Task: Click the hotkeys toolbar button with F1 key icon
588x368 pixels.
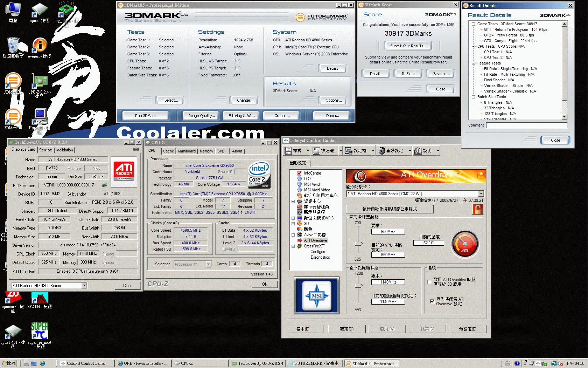Action: pos(324,151)
